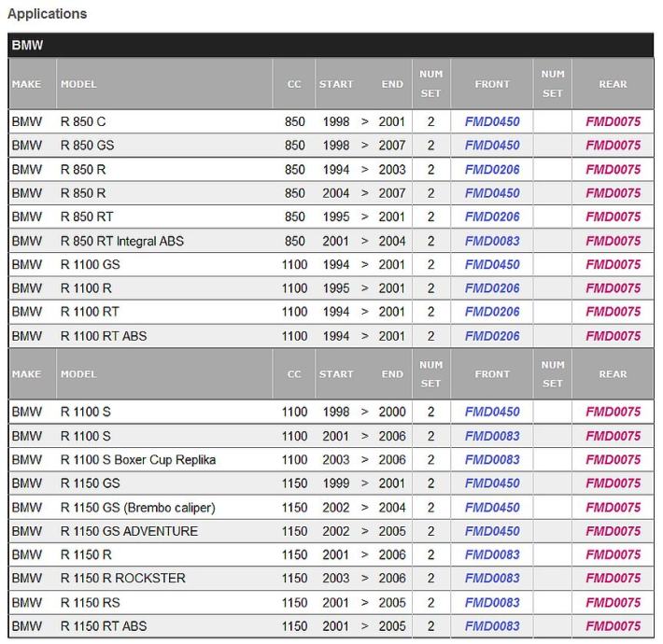The width and height of the screenshot is (663, 644).
Task: Open rear FMD0075 link for R 1100 RT ABS
Action: coord(613,336)
